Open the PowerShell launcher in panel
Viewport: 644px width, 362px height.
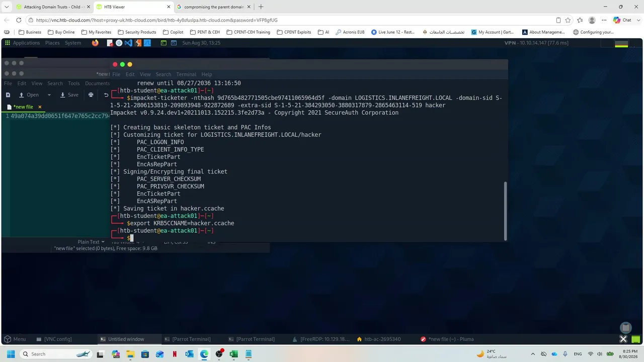[x=174, y=43]
